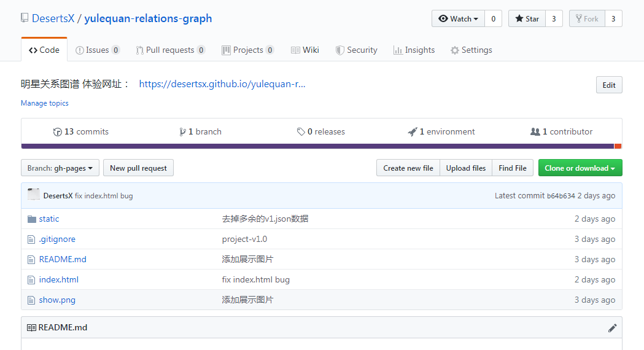Screen dimensions: 644x350
Task: Open the latest commit message 'fix index.html bug' in the commit bar
Action: pyautogui.click(x=104, y=196)
